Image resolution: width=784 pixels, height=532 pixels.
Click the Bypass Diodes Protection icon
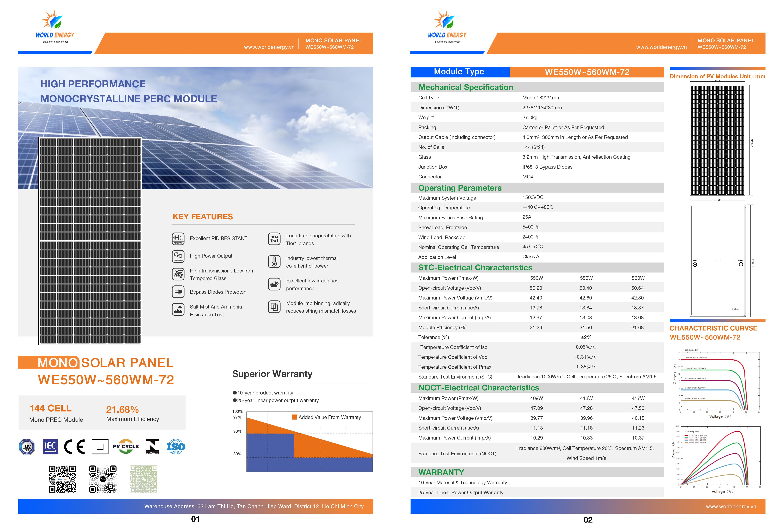tap(178, 292)
